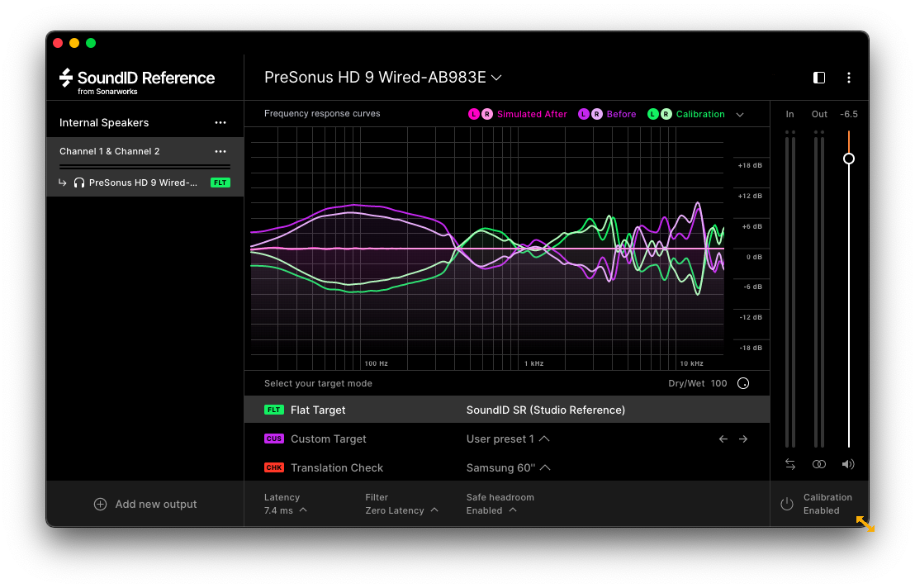Click the Dry/Wet 100 value
The image size is (915, 588).
click(718, 383)
